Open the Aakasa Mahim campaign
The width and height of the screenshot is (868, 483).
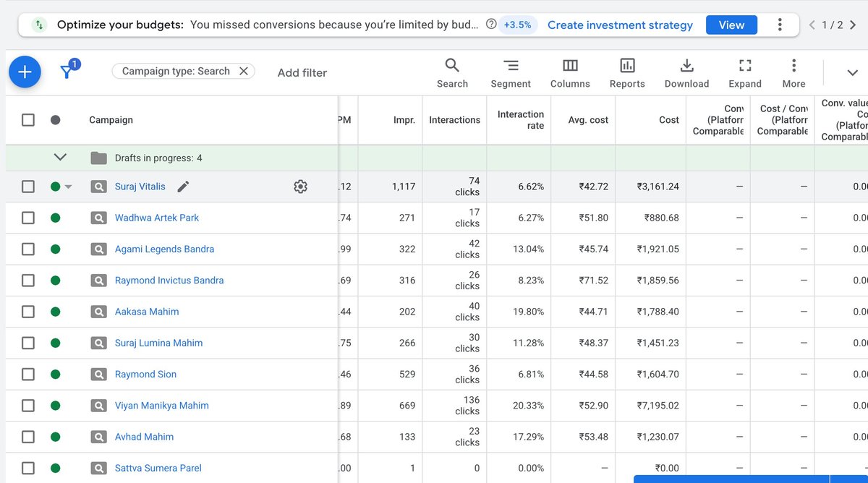(x=147, y=312)
